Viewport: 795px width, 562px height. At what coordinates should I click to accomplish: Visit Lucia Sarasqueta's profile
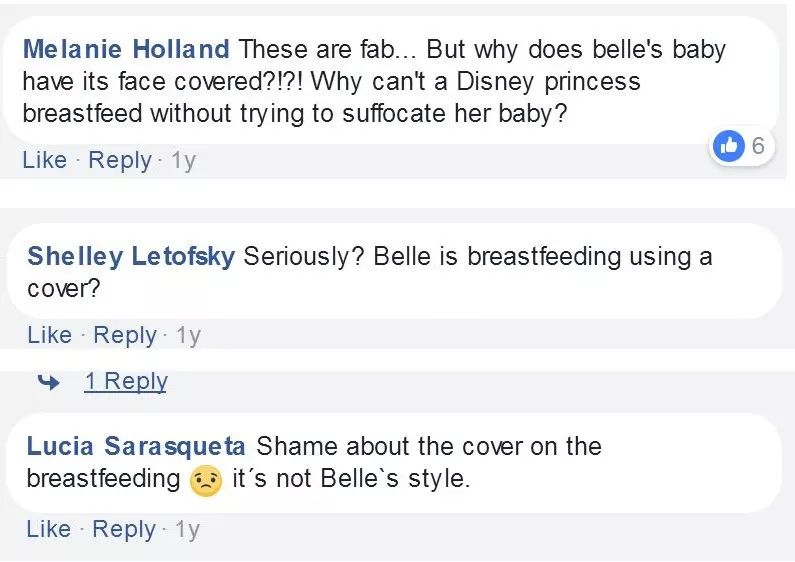click(x=138, y=446)
